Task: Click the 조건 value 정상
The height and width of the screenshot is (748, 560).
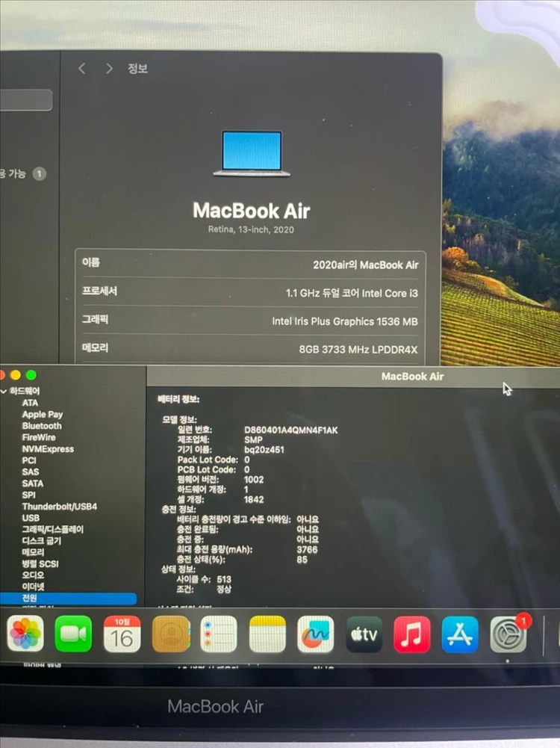Action: (224, 589)
